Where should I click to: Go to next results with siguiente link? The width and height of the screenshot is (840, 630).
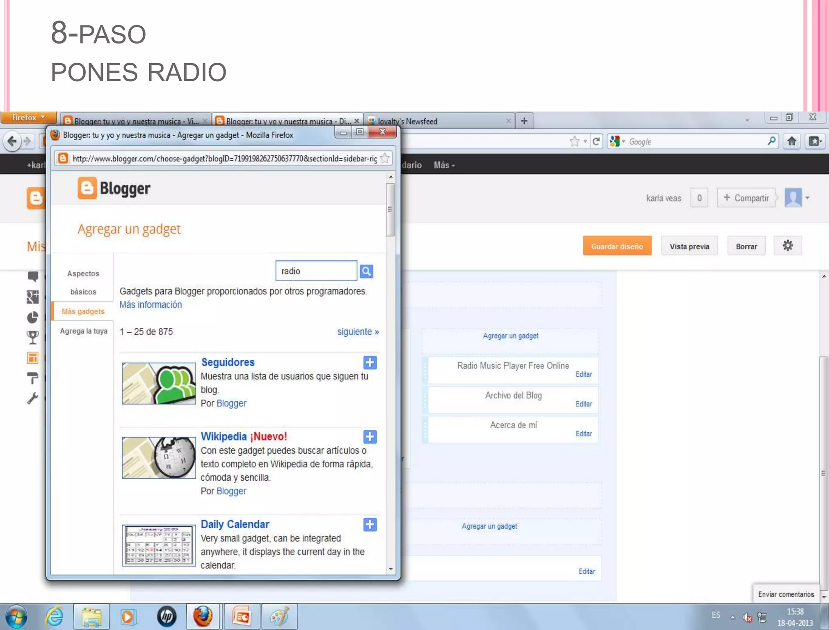point(358,331)
